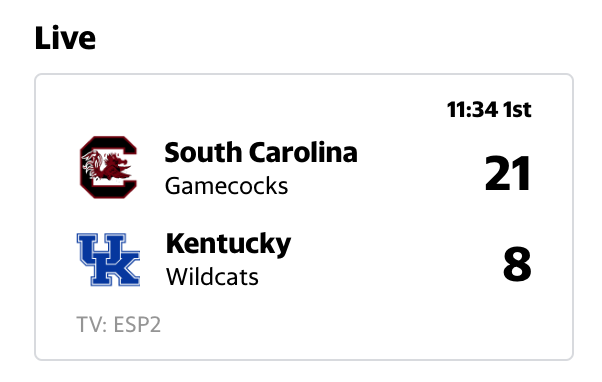Viewport: 602px width, 382px height.
Task: Click the ESP2 channel name
Action: coord(137,325)
